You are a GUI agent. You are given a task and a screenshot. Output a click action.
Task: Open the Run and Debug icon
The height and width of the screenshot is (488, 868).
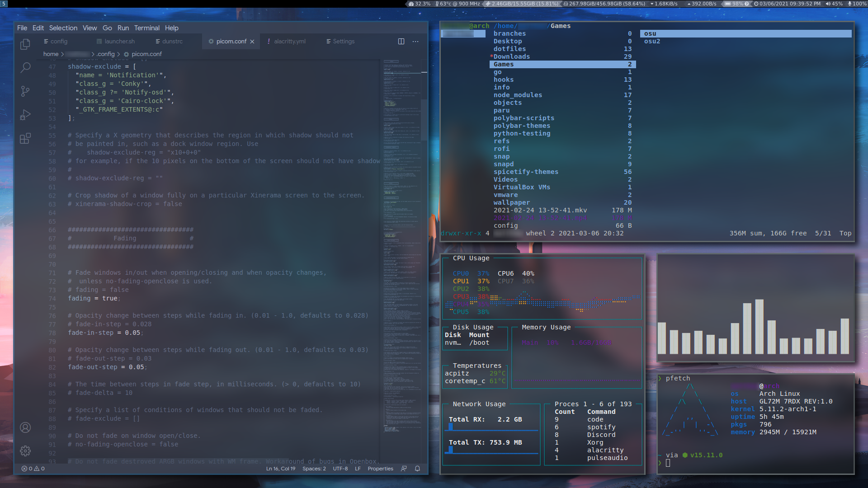25,115
